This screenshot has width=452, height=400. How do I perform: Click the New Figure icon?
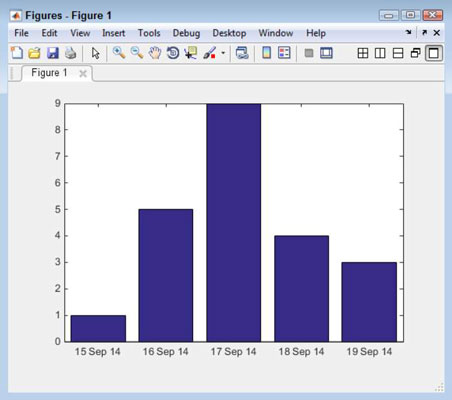tap(17, 53)
